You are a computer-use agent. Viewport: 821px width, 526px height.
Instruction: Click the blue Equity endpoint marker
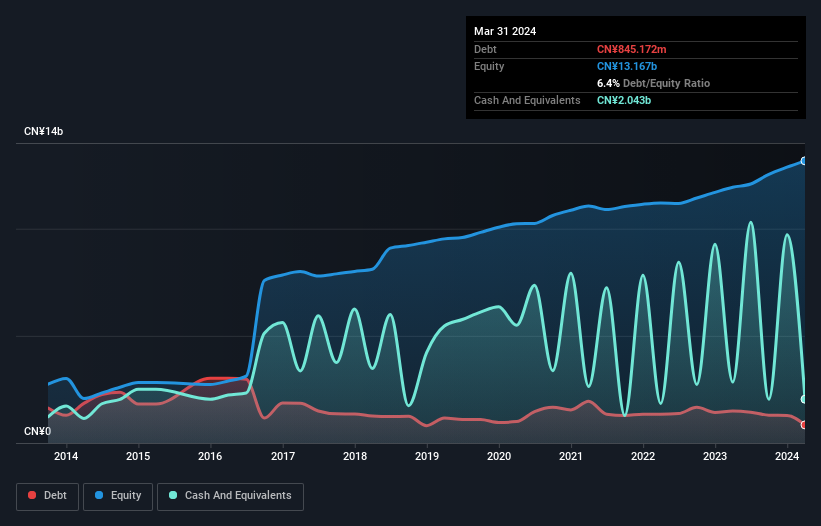click(x=803, y=161)
